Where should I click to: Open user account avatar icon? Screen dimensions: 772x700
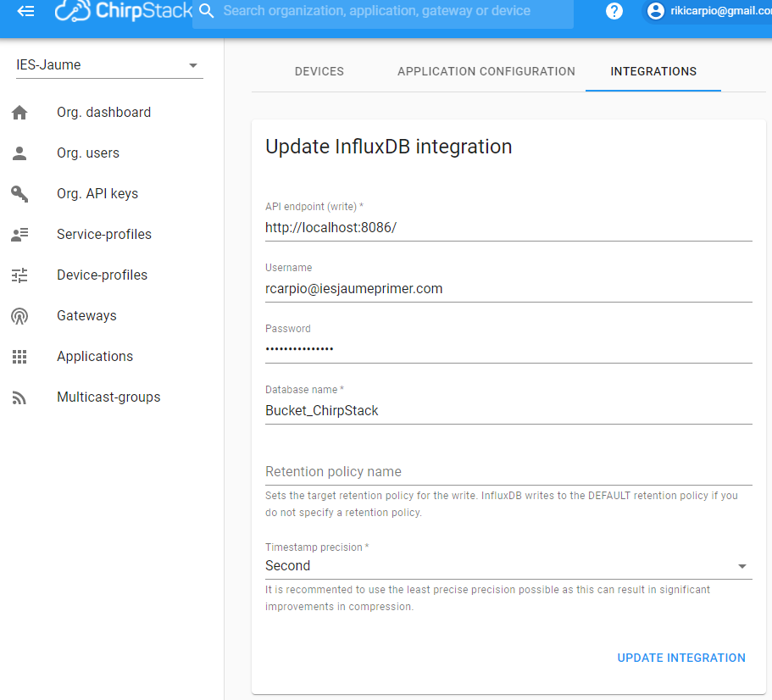click(x=655, y=11)
